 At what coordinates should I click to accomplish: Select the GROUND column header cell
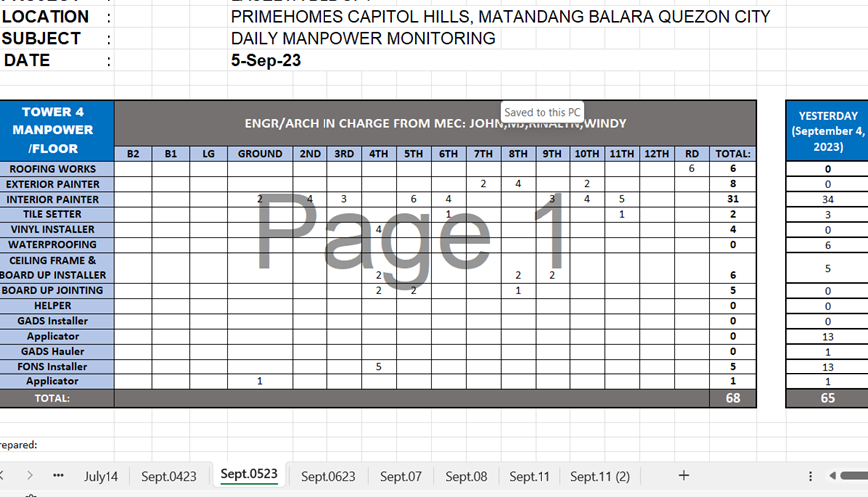click(260, 154)
